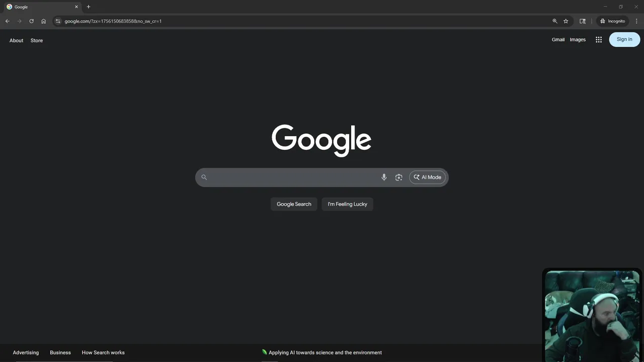This screenshot has height=362, width=644.
Task: Restore down the browser window
Action: pyautogui.click(x=621, y=7)
